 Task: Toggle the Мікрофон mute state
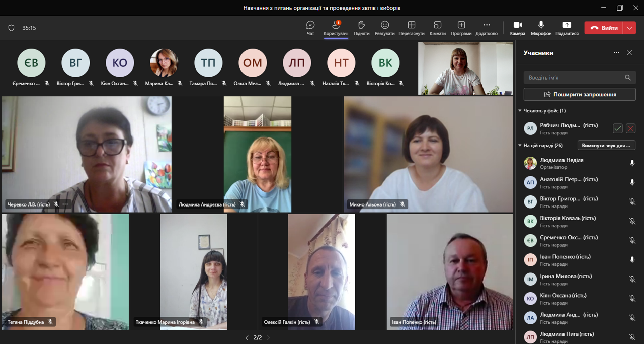tap(541, 28)
